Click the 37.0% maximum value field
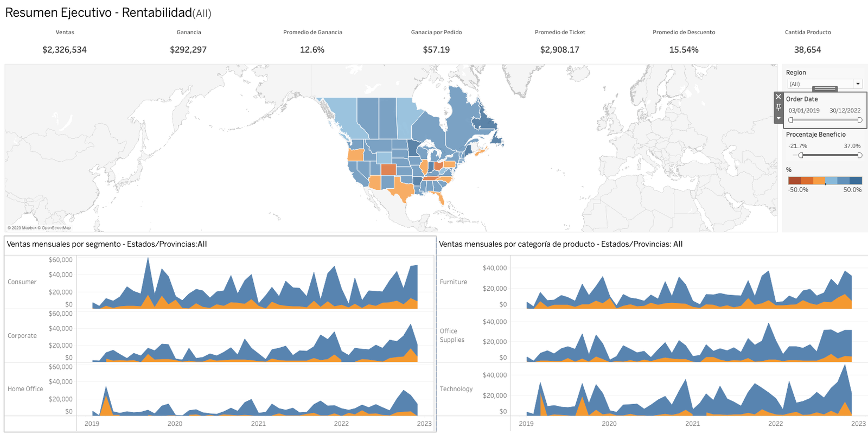The height and width of the screenshot is (434, 868). (852, 146)
